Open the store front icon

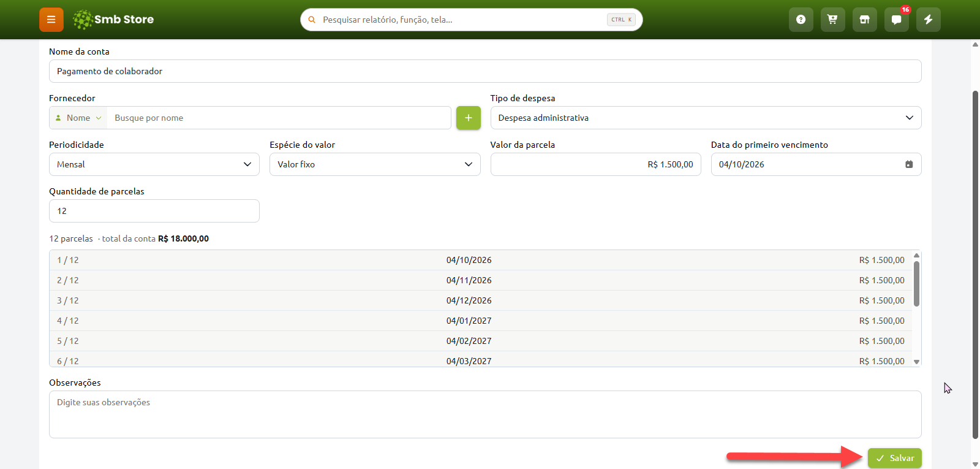864,20
